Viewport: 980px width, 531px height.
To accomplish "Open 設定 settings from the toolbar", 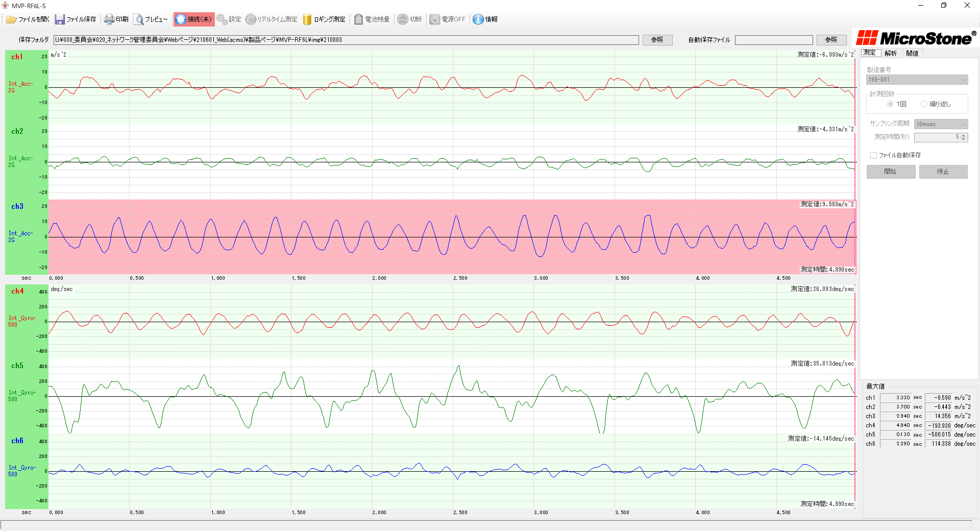I will pos(229,19).
